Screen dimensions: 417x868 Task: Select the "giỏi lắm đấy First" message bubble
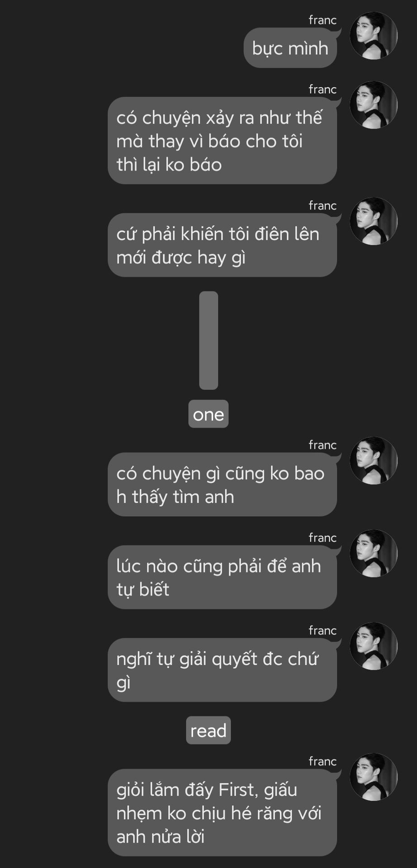point(222,813)
